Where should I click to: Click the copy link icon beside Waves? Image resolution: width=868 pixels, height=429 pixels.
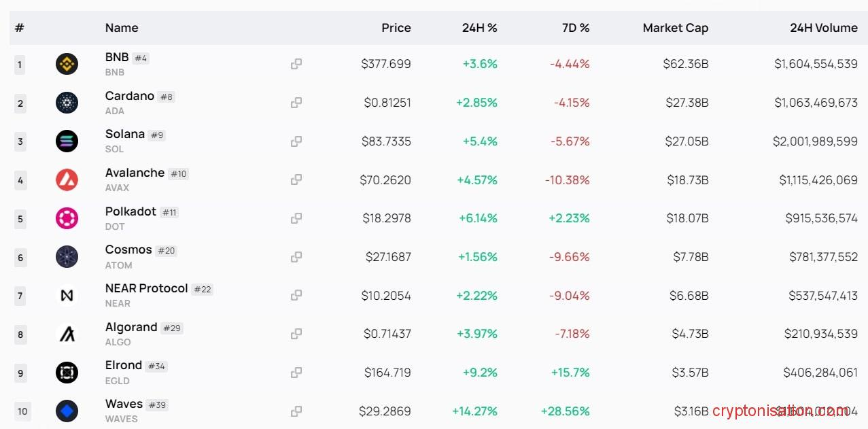click(296, 411)
